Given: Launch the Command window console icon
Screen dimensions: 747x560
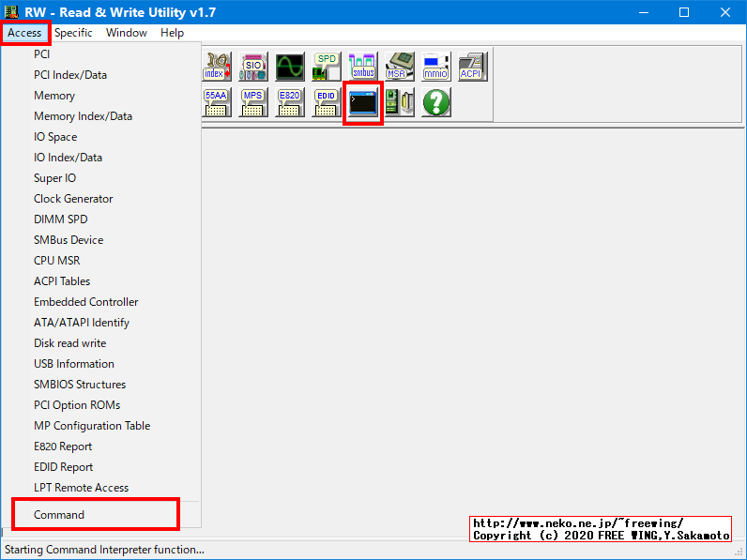Looking at the screenshot, I should [363, 102].
